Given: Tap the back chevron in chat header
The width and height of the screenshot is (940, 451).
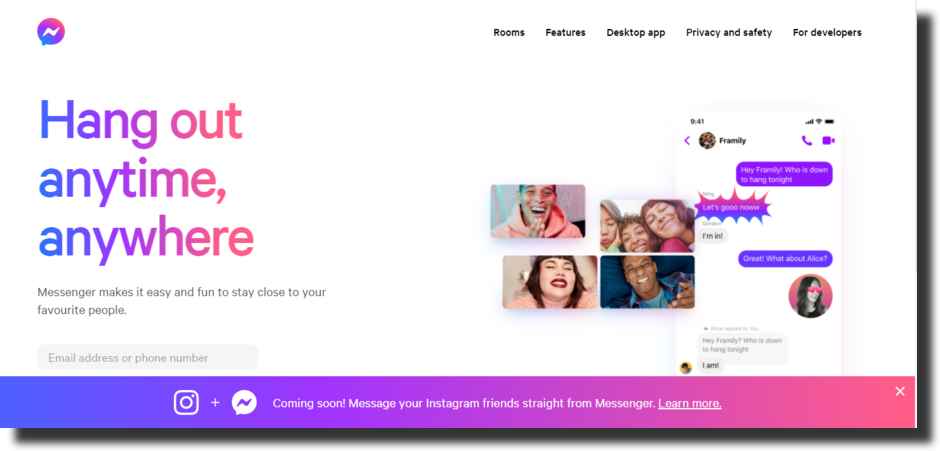Looking at the screenshot, I should (687, 140).
